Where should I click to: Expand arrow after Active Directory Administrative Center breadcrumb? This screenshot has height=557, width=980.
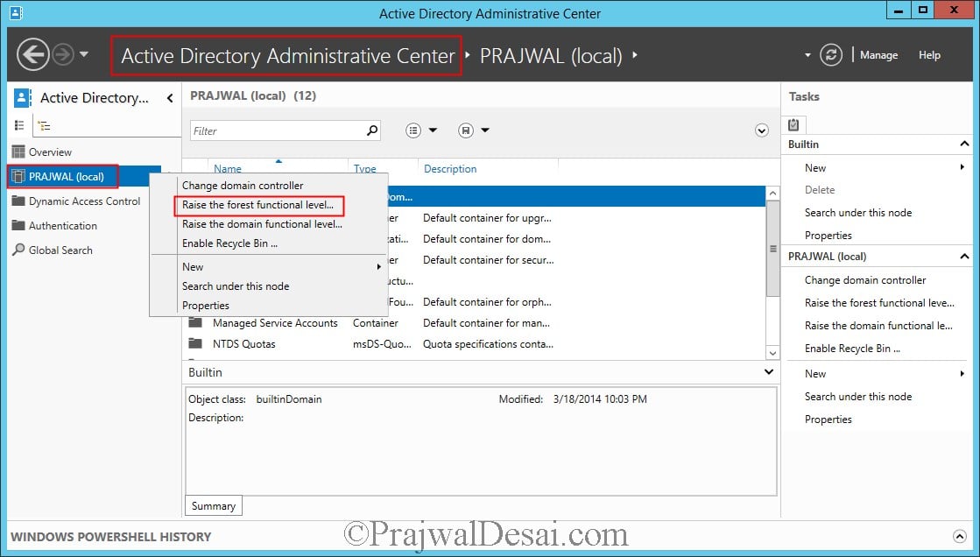click(468, 55)
